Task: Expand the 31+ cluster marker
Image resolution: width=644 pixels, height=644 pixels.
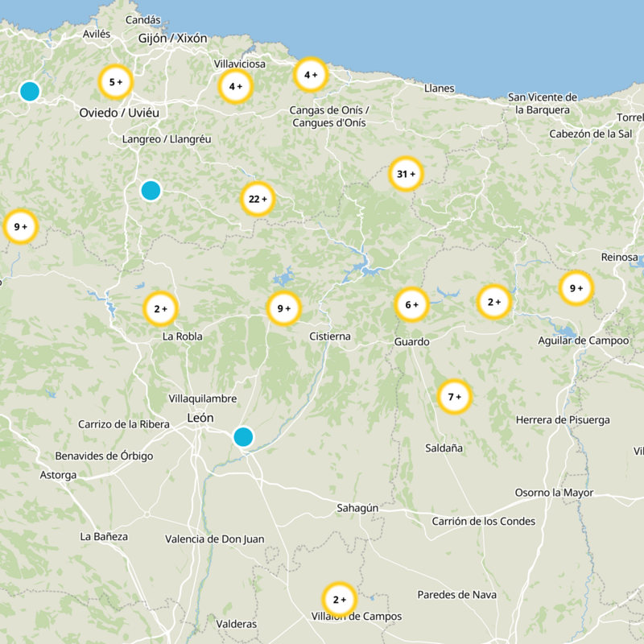Action: 407,174
